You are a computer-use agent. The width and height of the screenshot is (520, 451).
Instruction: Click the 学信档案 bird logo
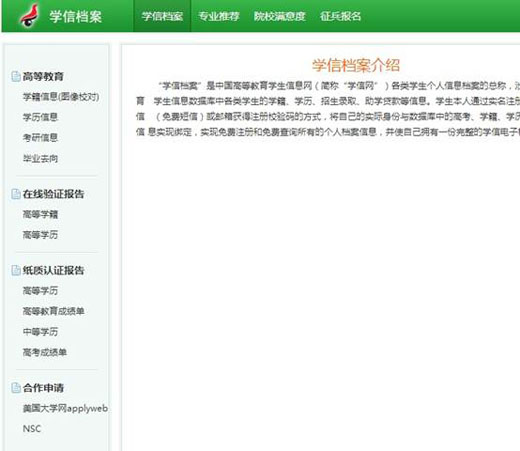click(x=29, y=16)
